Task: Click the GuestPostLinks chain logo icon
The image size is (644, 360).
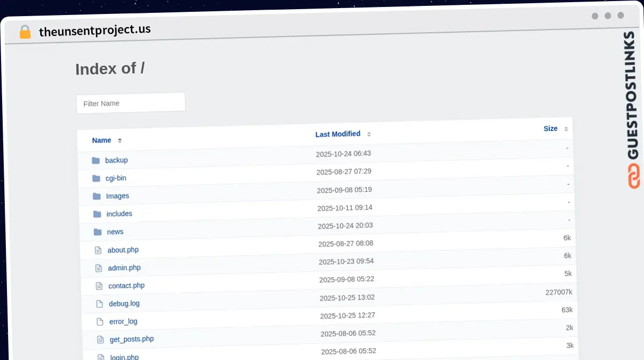Action: click(634, 176)
